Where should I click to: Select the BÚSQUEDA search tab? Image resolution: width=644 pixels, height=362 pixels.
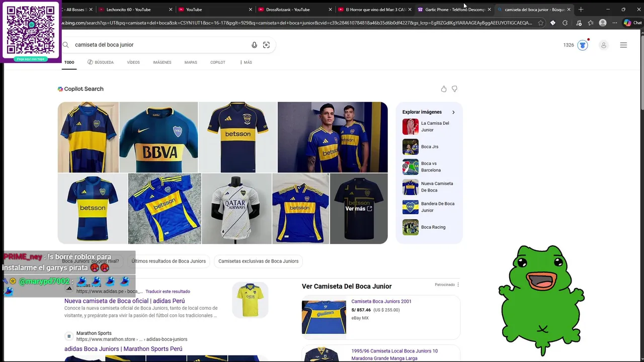pos(101,62)
